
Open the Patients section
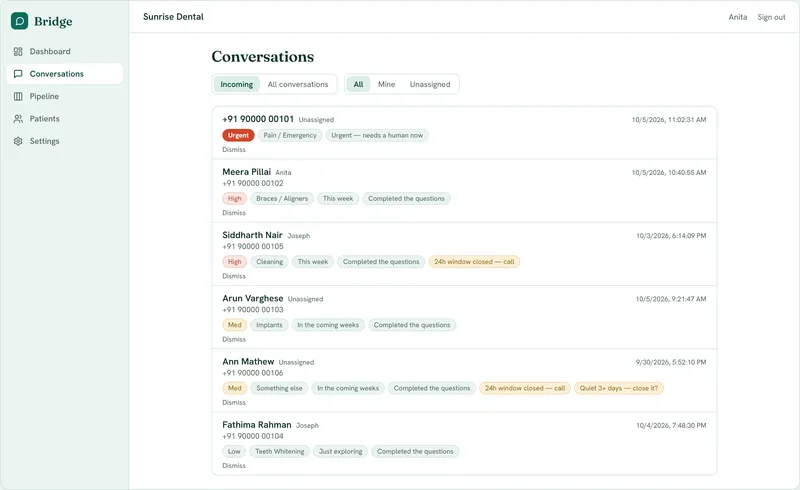tap(65, 119)
